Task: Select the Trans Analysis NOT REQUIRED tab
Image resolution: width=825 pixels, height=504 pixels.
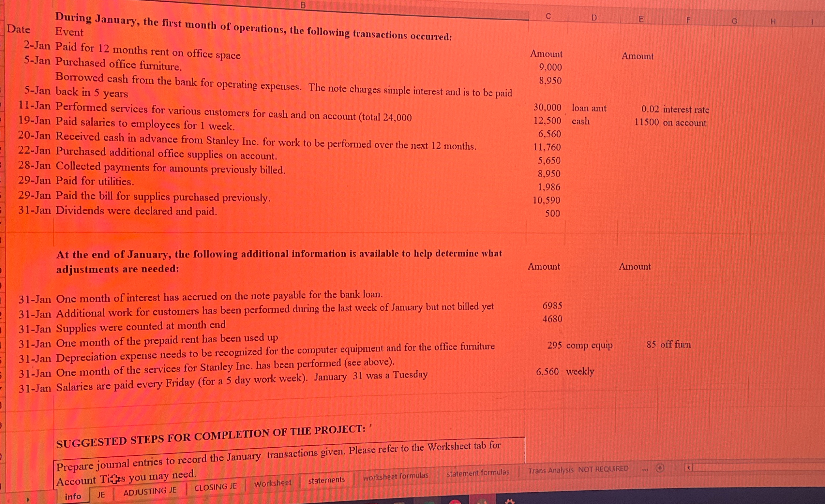Action: click(x=578, y=469)
